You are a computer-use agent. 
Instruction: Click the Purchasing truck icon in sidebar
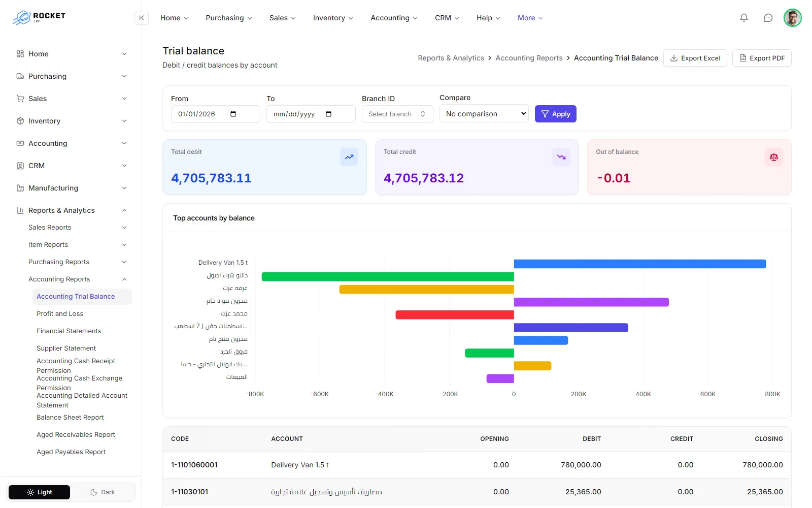coord(20,76)
